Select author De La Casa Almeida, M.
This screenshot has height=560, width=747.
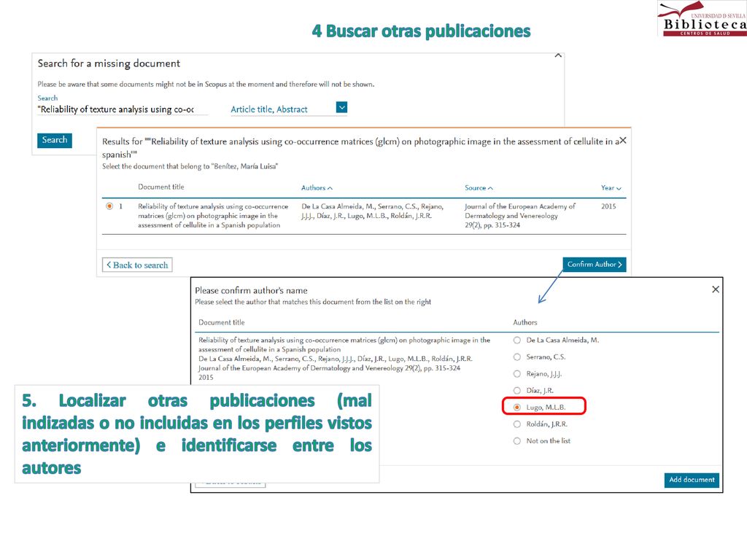coord(517,340)
